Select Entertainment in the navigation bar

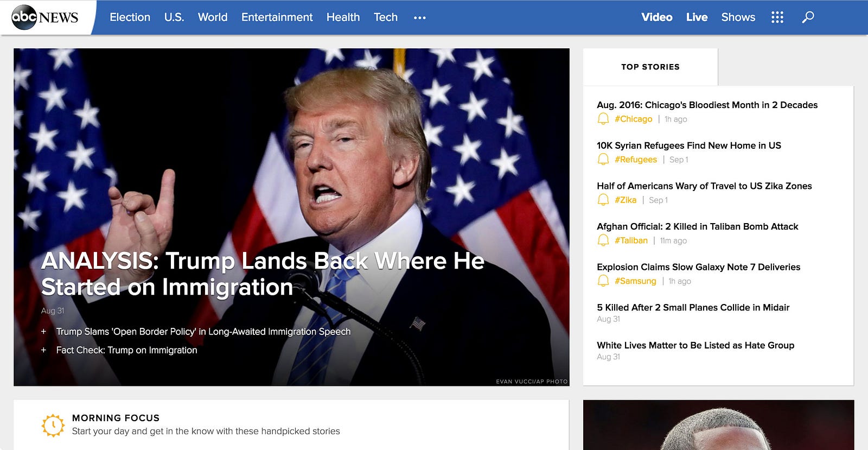277,17
